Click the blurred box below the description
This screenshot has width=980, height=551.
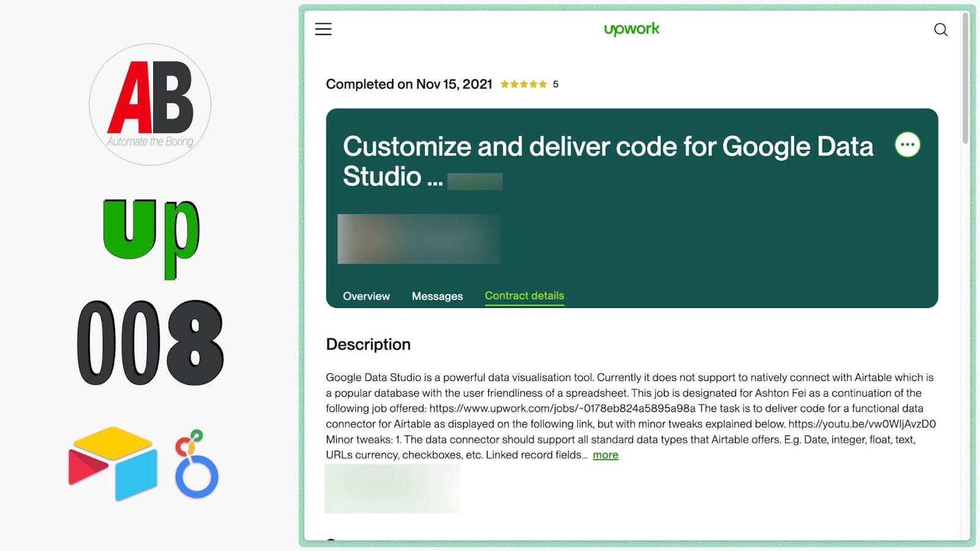pyautogui.click(x=392, y=489)
